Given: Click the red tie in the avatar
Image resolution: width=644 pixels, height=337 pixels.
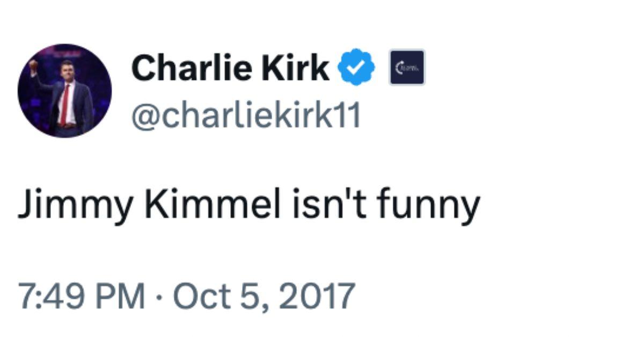Looking at the screenshot, I should [65, 104].
